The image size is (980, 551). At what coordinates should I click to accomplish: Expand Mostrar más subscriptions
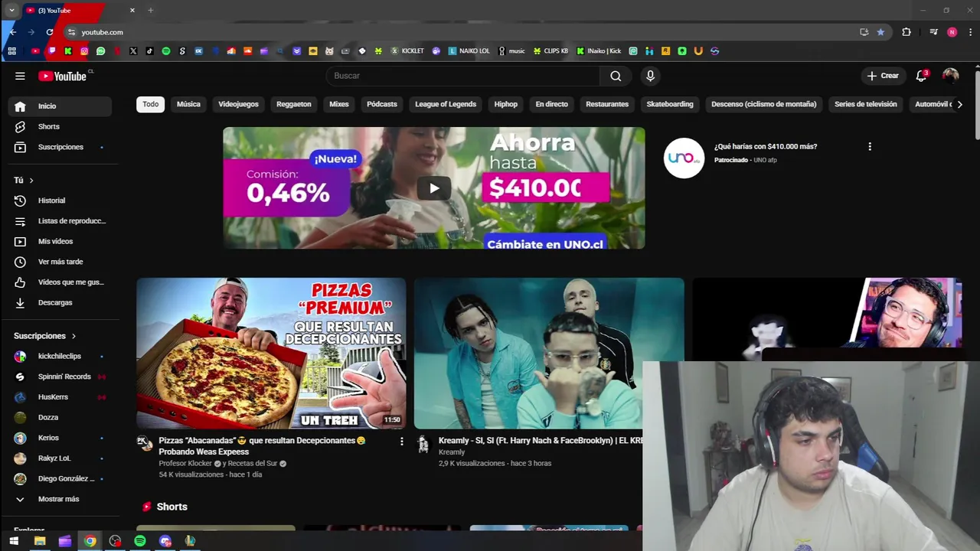(x=60, y=499)
